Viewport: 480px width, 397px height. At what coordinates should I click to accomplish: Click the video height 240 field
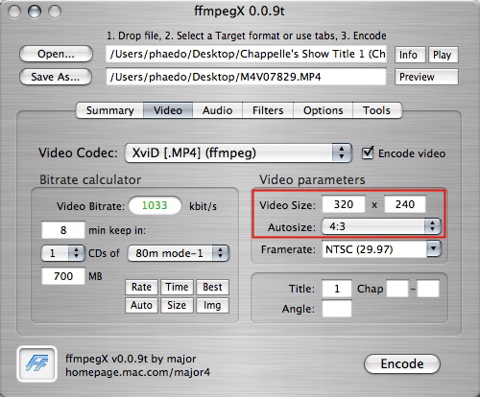(x=405, y=204)
